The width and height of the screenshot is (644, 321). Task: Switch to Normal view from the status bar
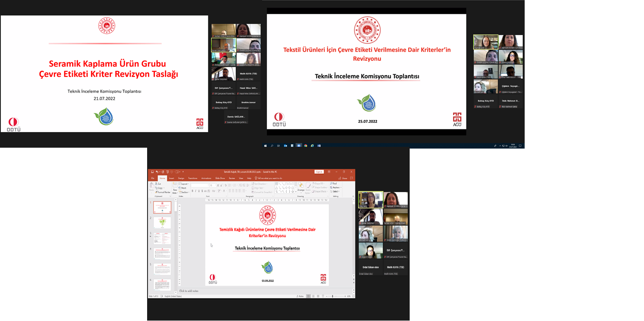(309, 296)
